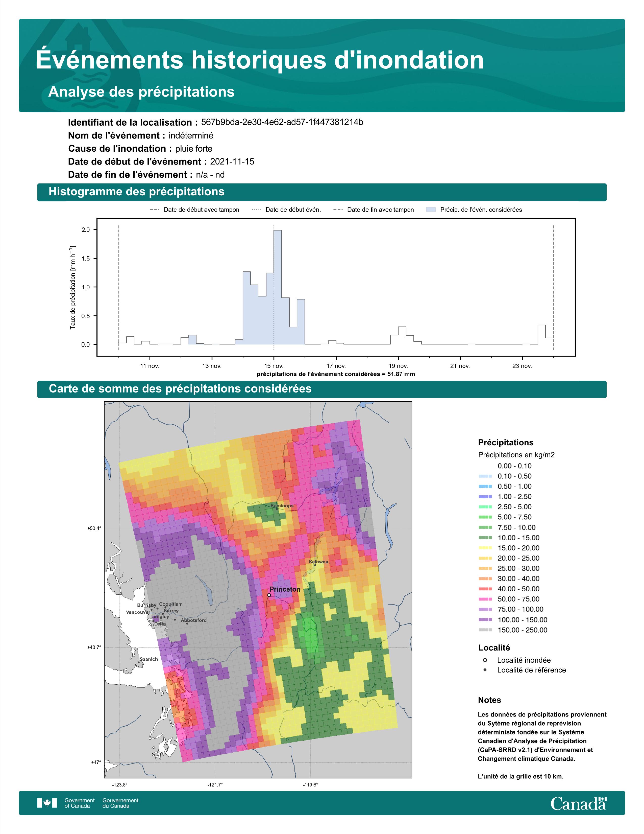
Task: Click the 40.00 - 50.00 legend swatch
Action: [485, 589]
